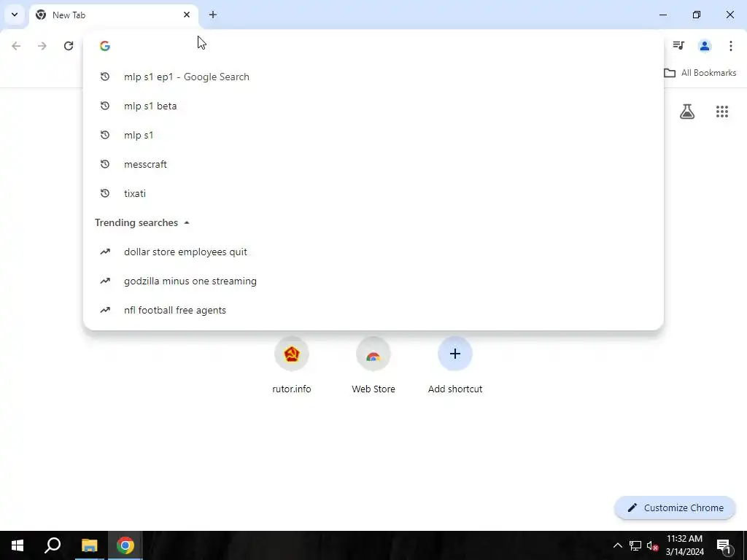747x560 pixels.
Task: Click the Chrome taskbar icon
Action: [125, 545]
